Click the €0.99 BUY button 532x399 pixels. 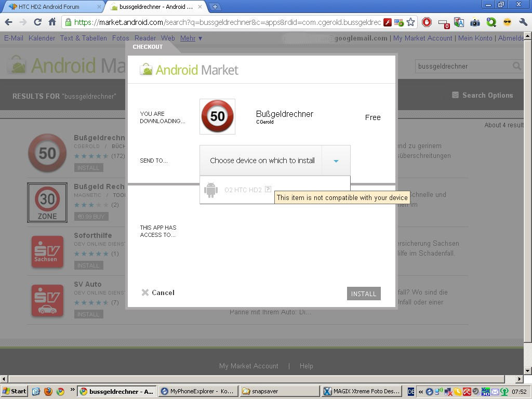[91, 217]
